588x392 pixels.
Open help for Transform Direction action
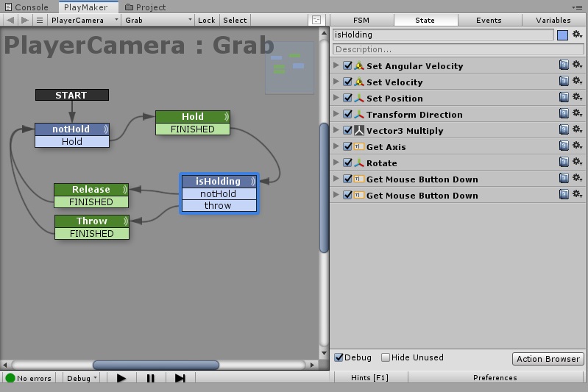pos(564,113)
